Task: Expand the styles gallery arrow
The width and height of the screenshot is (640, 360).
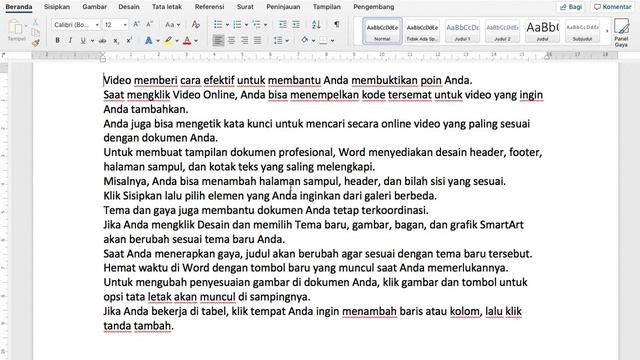Action: click(x=607, y=31)
